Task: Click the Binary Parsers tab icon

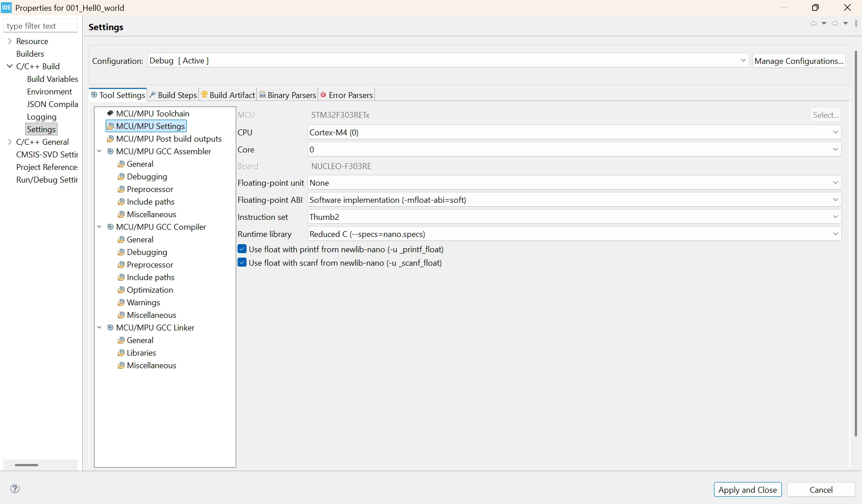Action: coord(262,94)
